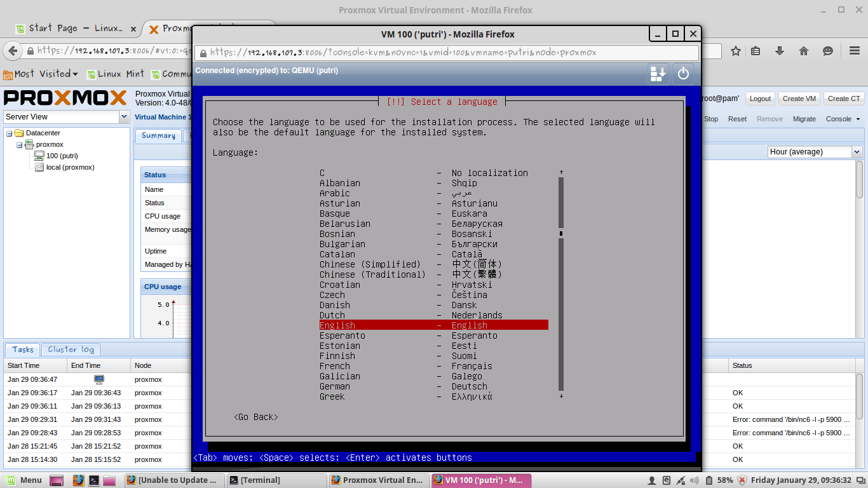The width and height of the screenshot is (868, 488).
Task: Collapse the proxmox node in tree
Action: pos(19,145)
